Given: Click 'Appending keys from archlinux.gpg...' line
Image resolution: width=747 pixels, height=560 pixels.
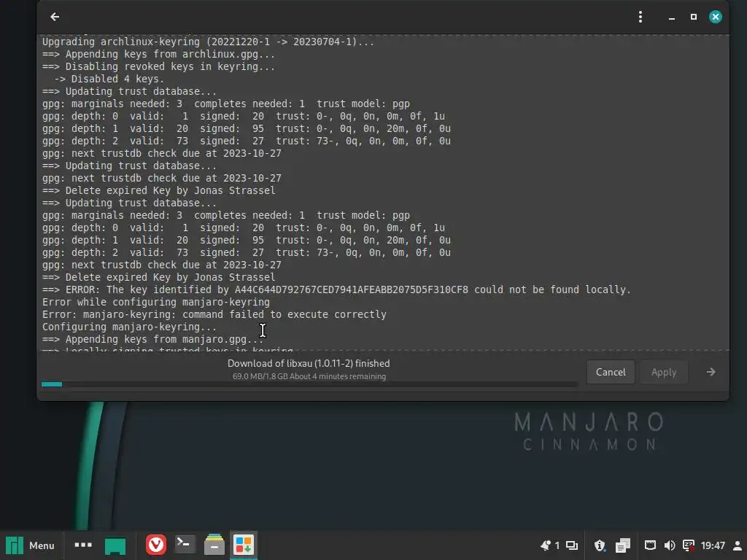Looking at the screenshot, I should (158, 54).
